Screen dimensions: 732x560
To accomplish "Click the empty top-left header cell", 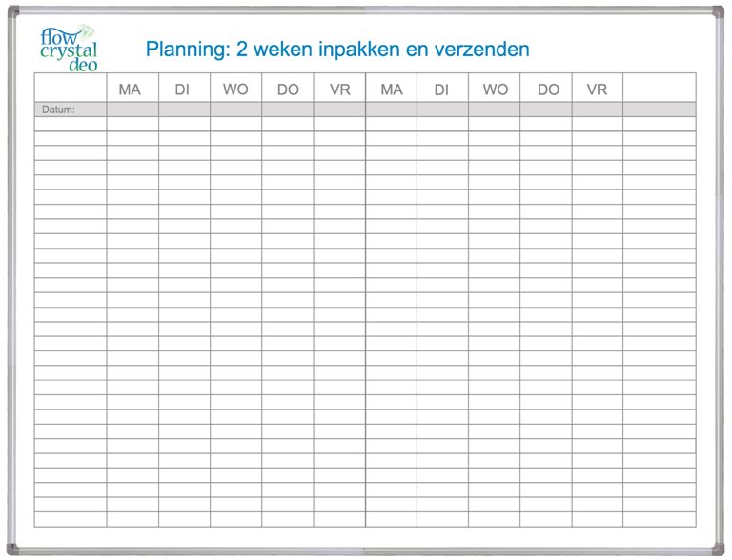I will click(x=71, y=88).
